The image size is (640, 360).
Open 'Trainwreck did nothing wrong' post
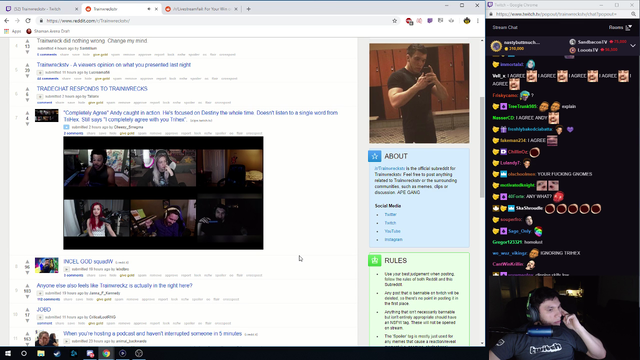click(92, 41)
